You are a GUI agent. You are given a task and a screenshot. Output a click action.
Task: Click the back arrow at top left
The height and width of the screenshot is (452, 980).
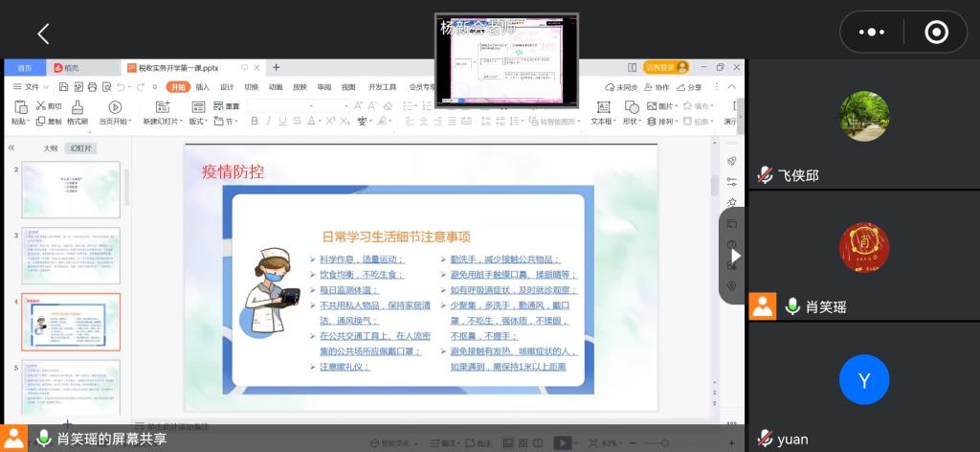(43, 34)
